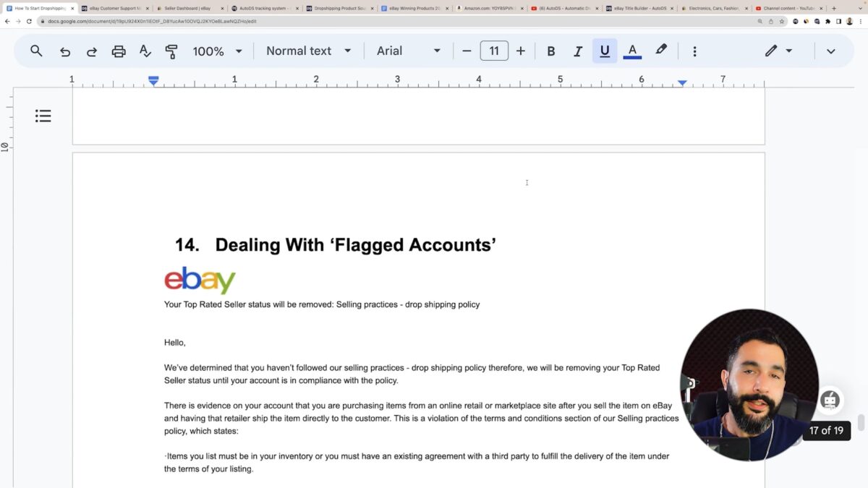Screen dimensions: 868x488
Task: Collapse the menus with the chevron
Action: pyautogui.click(x=830, y=51)
